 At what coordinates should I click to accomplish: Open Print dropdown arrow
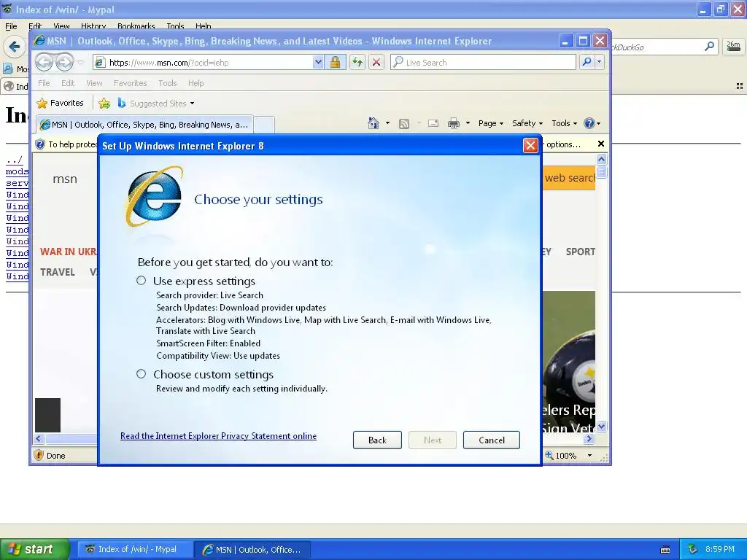[x=468, y=123]
